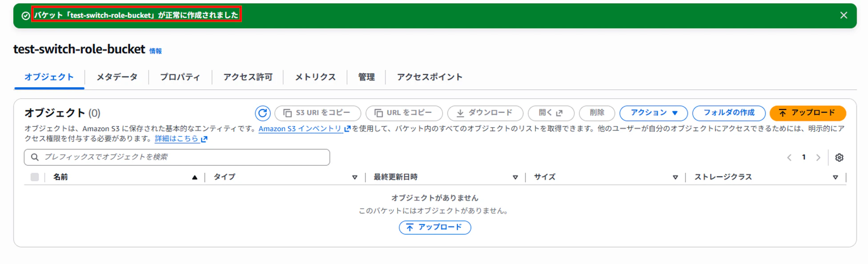Switch to the アクセスポイント tab
Image resolution: width=868 pixels, height=264 pixels.
point(430,77)
